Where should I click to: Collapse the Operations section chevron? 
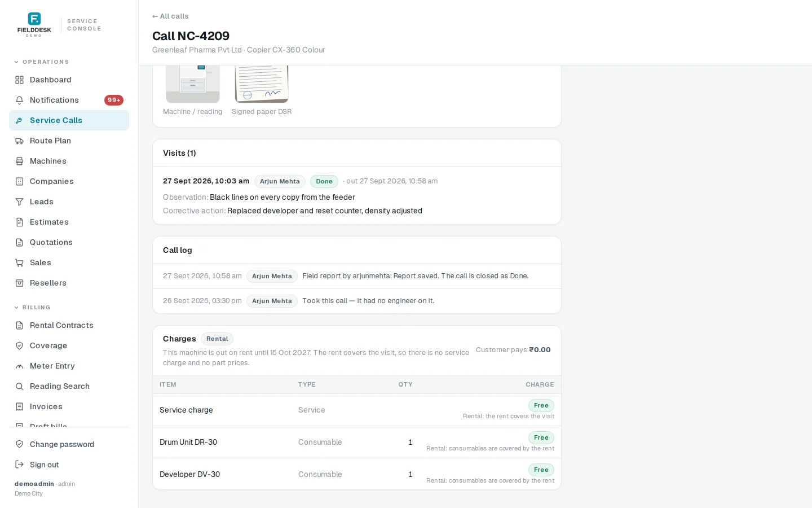pyautogui.click(x=16, y=62)
